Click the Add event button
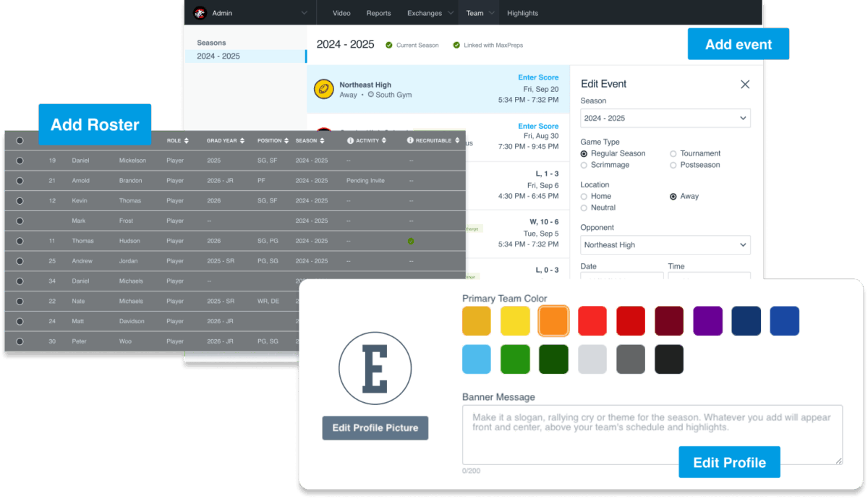 coord(738,44)
